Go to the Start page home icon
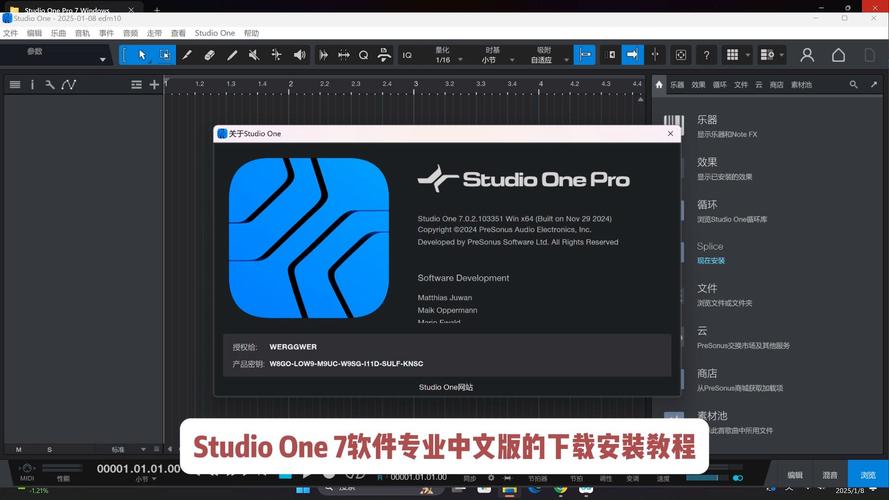This screenshot has width=889, height=500. pyautogui.click(x=839, y=55)
